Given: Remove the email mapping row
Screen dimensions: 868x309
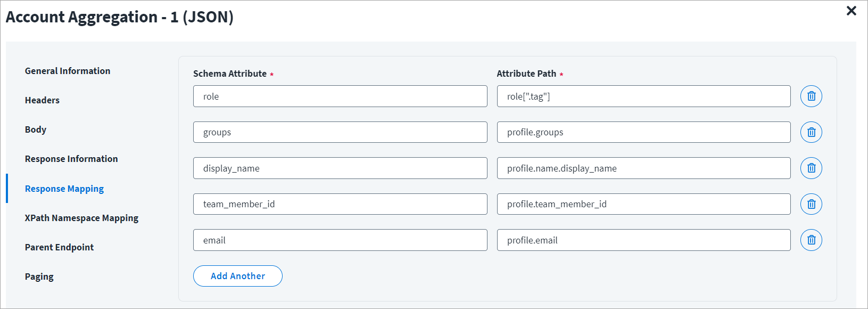Looking at the screenshot, I should tap(811, 240).
